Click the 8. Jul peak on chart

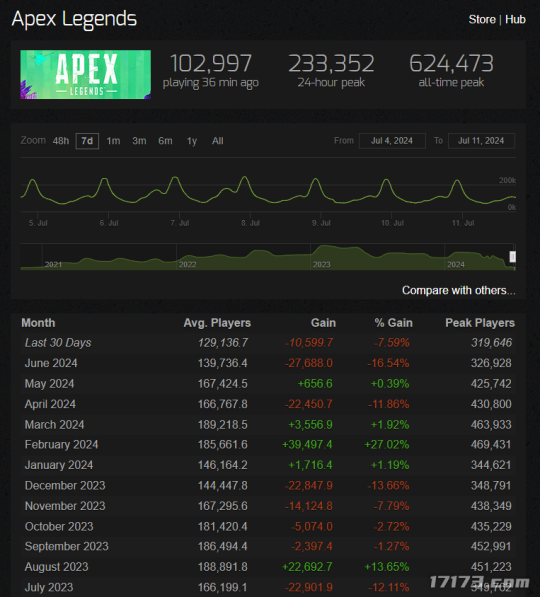click(244, 178)
